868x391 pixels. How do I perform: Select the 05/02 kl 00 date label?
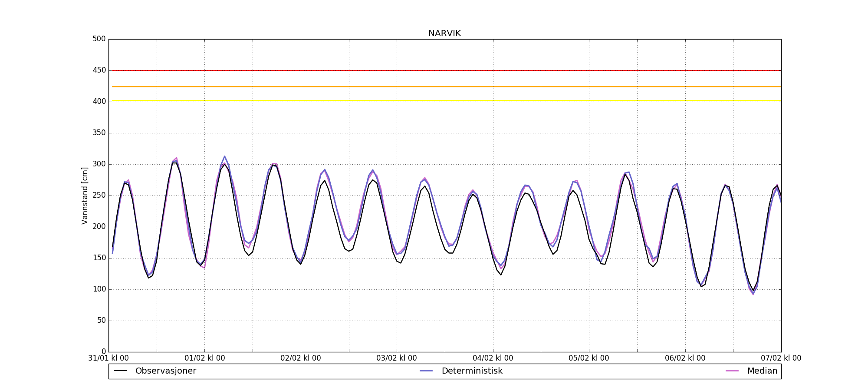[589, 358]
